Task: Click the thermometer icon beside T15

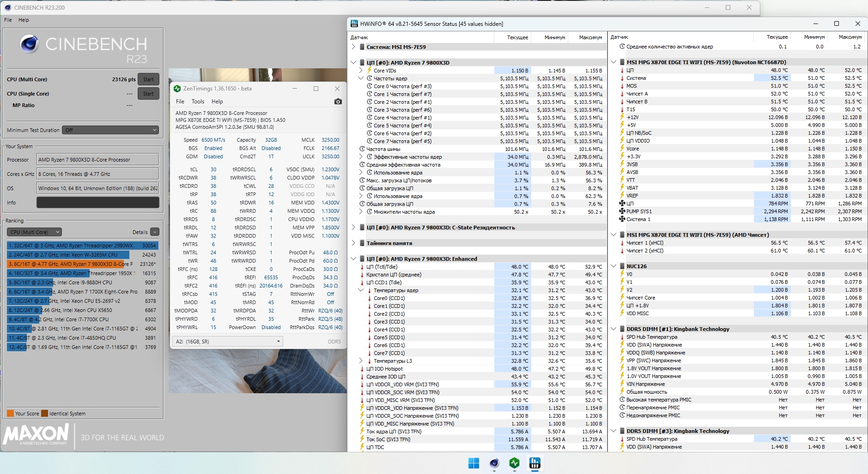Action: [x=622, y=109]
